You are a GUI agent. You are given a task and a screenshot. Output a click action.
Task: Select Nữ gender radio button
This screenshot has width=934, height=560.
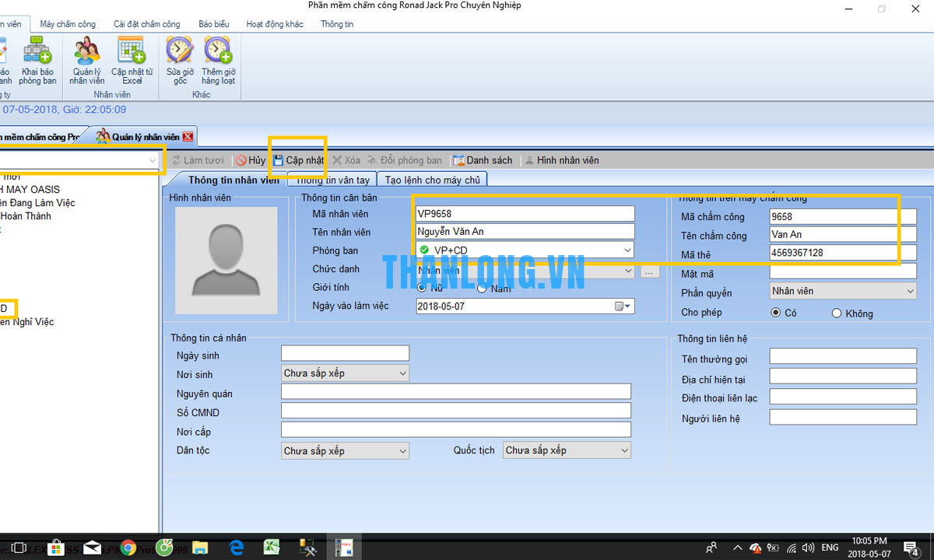click(423, 289)
